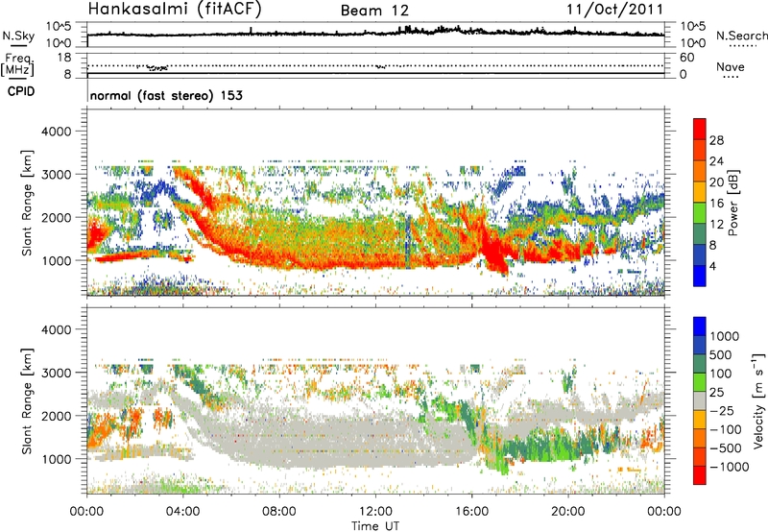Click the Nave label
Screen dimensions: 768x532
point(731,67)
